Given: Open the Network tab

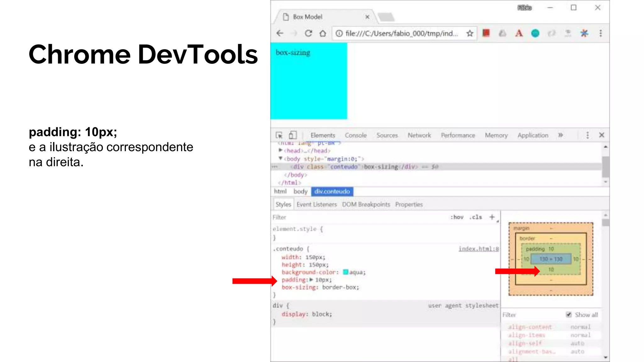Looking at the screenshot, I should (419, 135).
